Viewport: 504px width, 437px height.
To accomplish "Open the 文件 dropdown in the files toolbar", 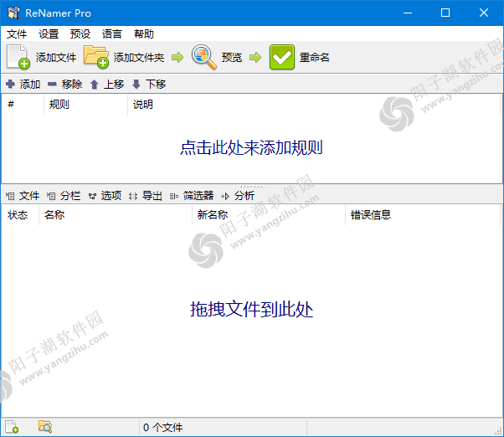I will pyautogui.click(x=23, y=196).
